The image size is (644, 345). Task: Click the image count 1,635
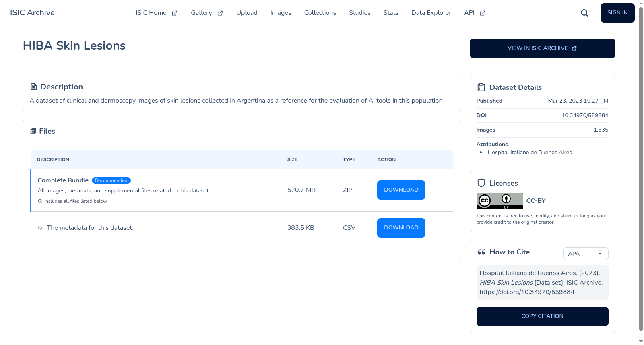601,130
